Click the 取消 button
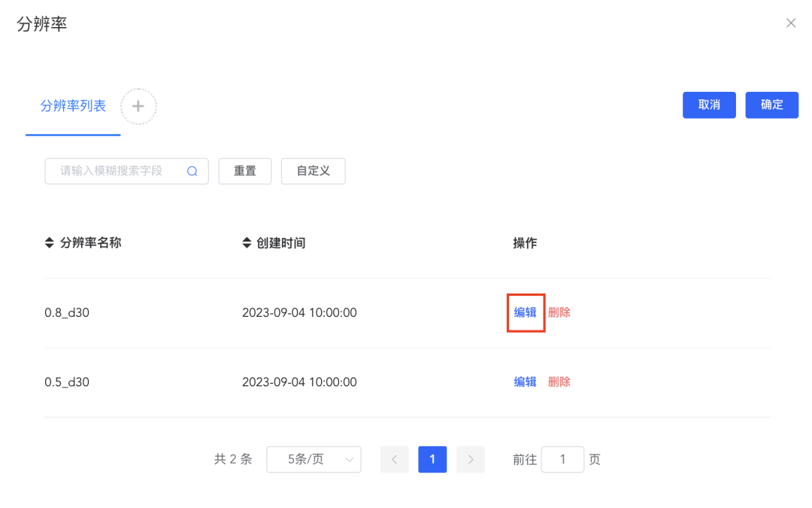This screenshot has height=508, width=812. [709, 105]
